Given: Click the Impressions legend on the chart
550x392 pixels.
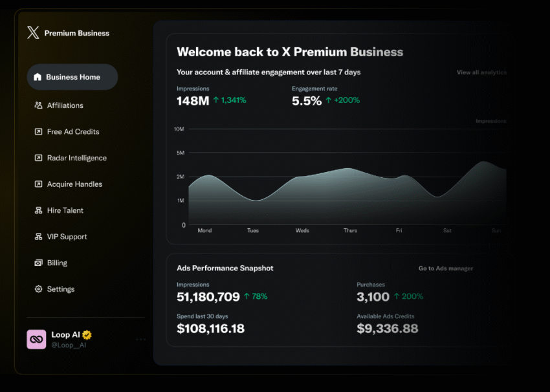Looking at the screenshot, I should 490,121.
